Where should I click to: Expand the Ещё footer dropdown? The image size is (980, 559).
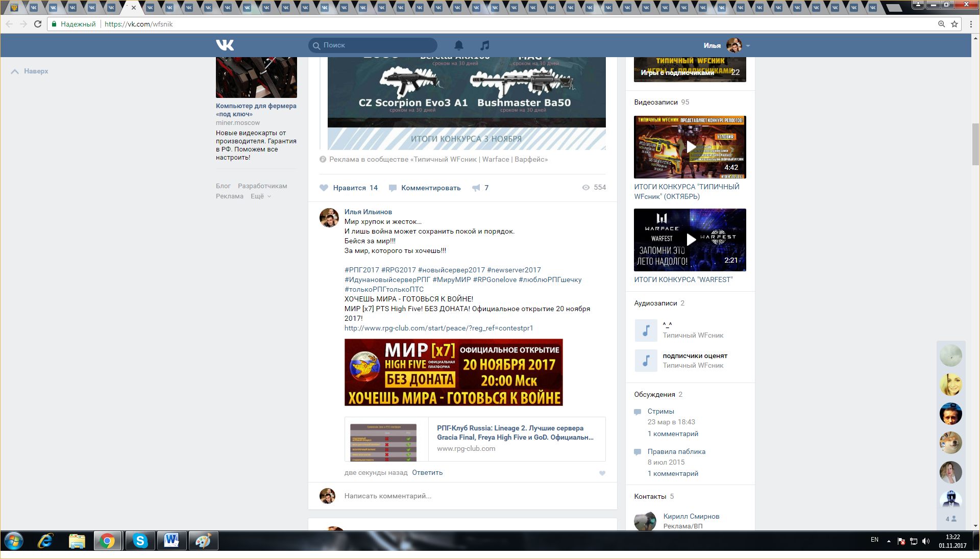click(x=261, y=196)
